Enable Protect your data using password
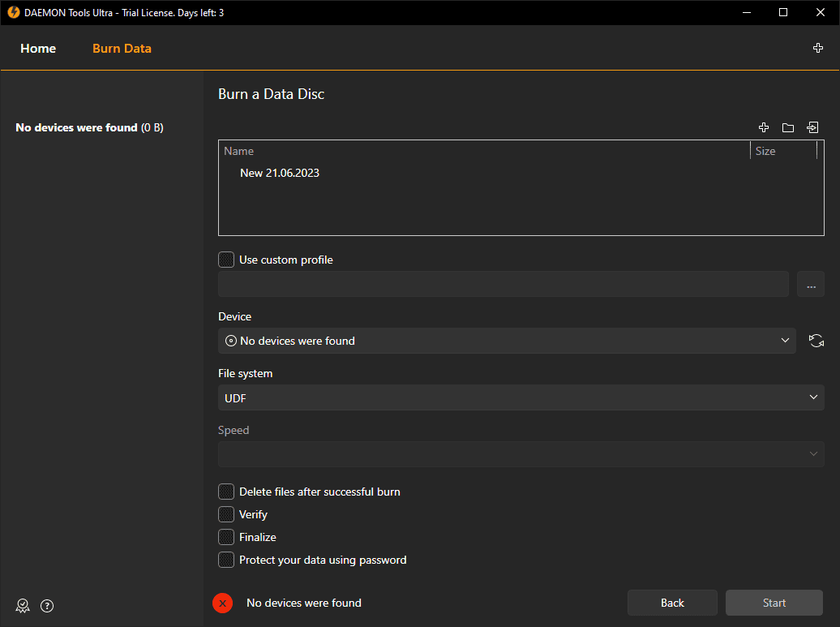This screenshot has width=840, height=627. click(x=226, y=560)
